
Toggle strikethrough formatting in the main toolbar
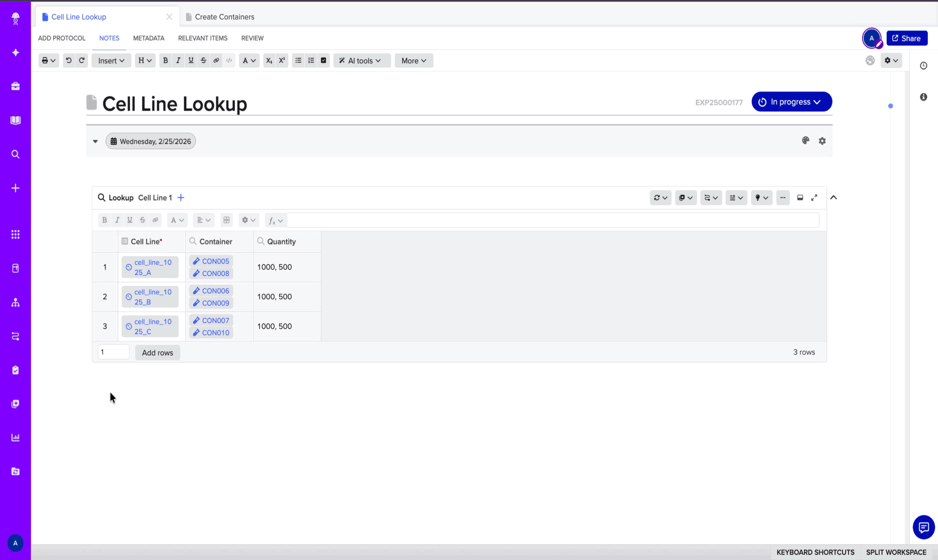(203, 60)
